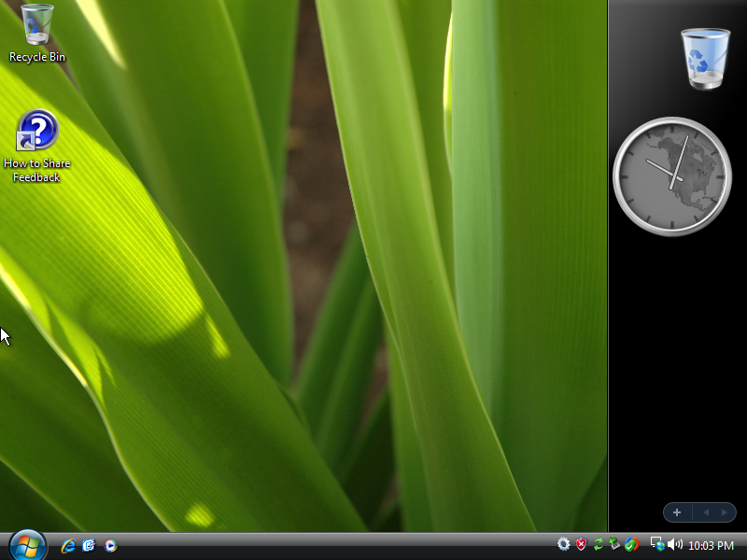Click the green sync arrows tray icon
747x560 pixels.
[x=598, y=544]
